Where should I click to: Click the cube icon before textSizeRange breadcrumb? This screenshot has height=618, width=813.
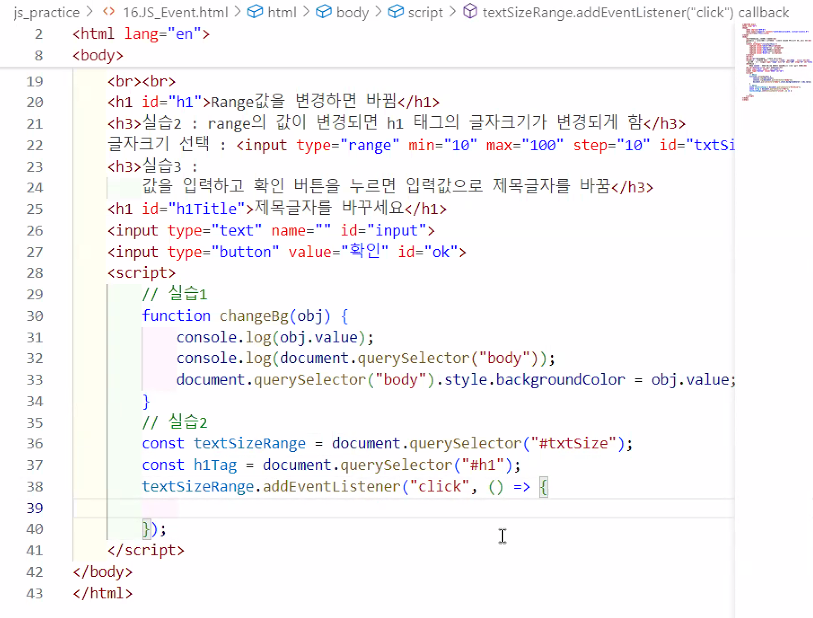point(470,11)
